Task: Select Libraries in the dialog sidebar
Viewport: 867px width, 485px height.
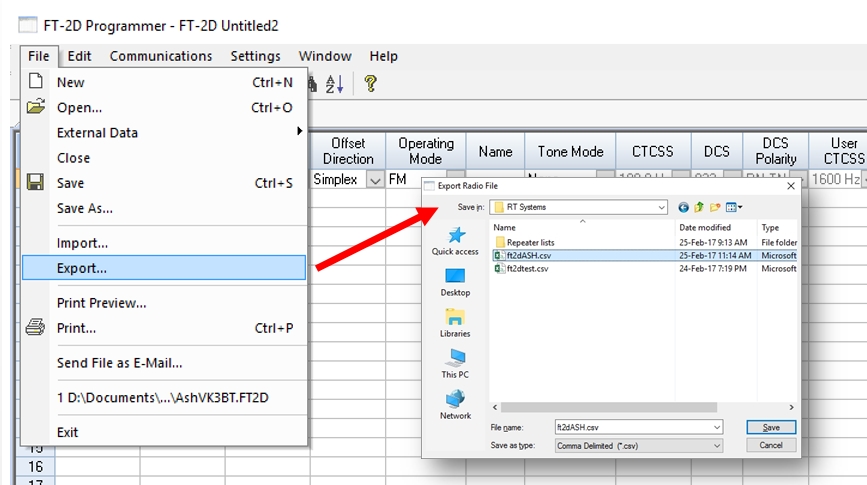Action: pyautogui.click(x=455, y=323)
